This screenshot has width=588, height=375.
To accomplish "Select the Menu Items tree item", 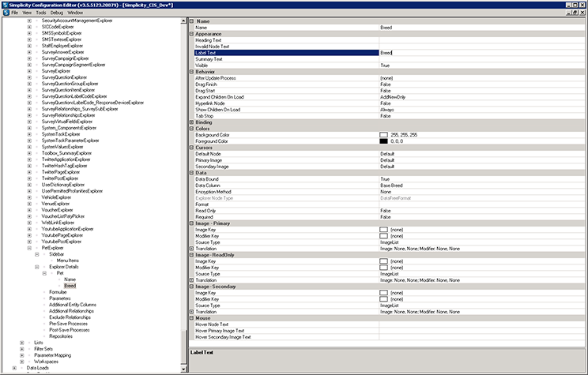I will [68, 261].
